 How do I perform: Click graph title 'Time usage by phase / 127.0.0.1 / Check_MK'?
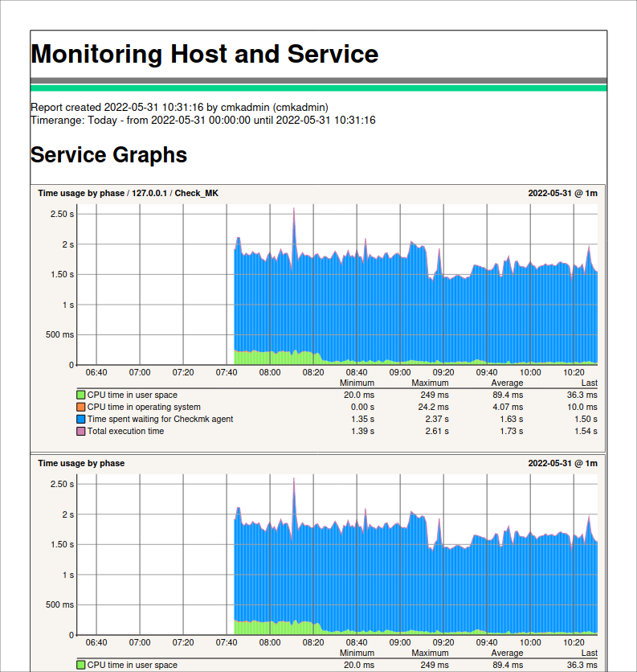pos(128,193)
